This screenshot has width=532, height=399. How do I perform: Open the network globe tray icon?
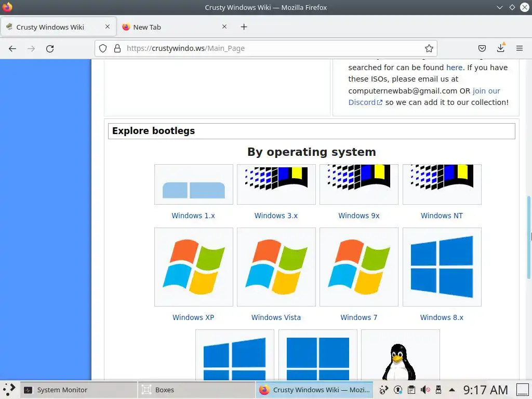[x=384, y=390]
